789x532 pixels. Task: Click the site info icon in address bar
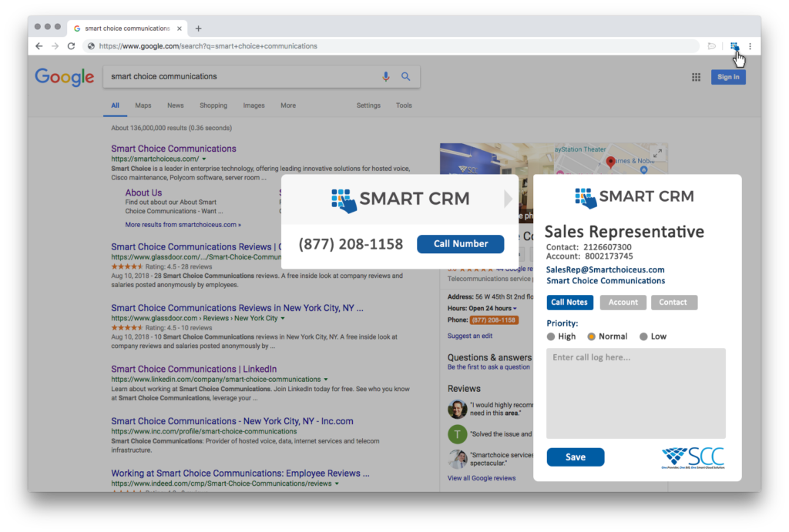(91, 46)
